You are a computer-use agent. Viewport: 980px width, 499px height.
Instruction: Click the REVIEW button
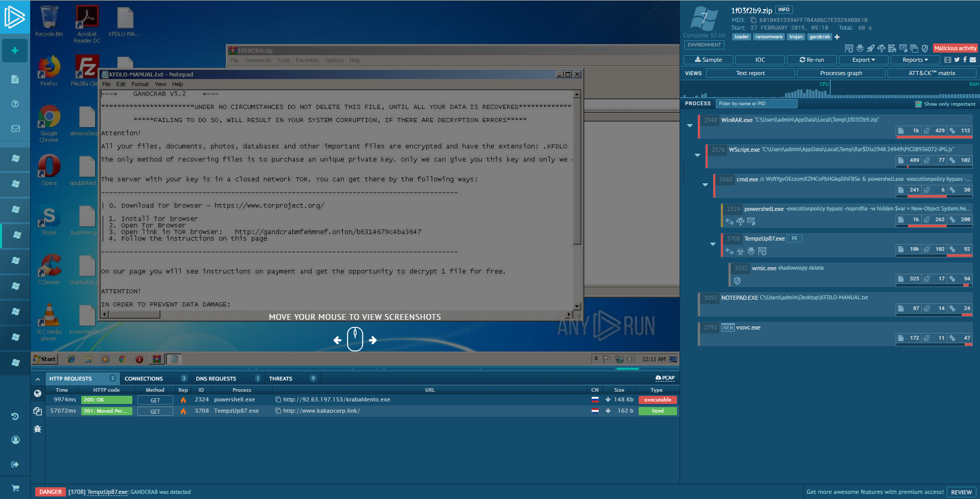tap(961, 492)
